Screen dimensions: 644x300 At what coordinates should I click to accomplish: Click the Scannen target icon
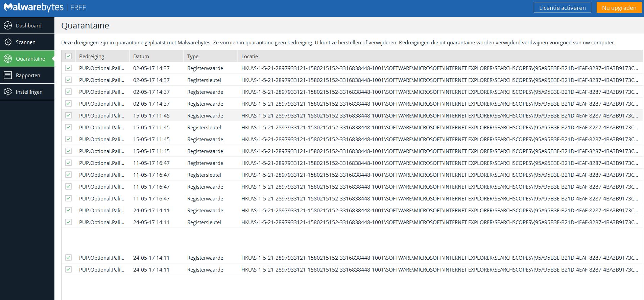tap(8, 42)
